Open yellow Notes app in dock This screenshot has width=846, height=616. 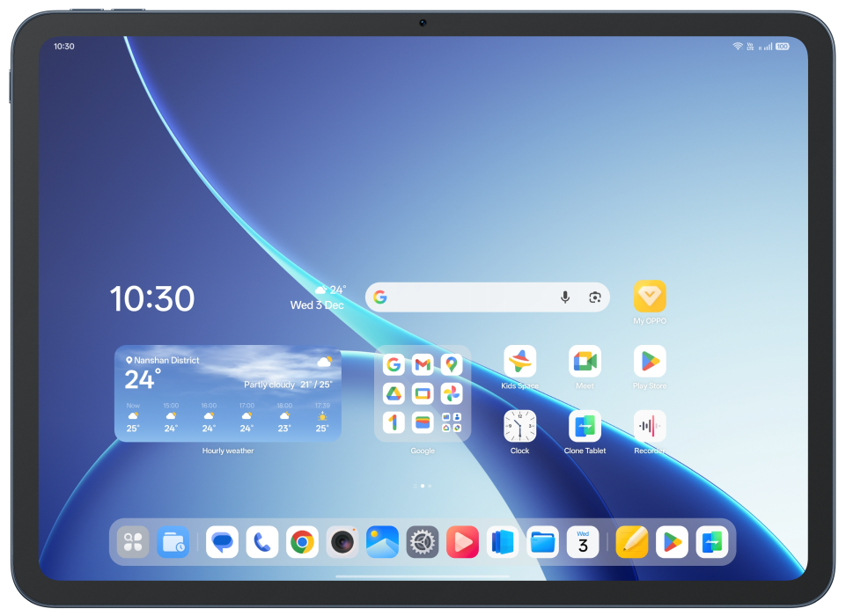632,542
